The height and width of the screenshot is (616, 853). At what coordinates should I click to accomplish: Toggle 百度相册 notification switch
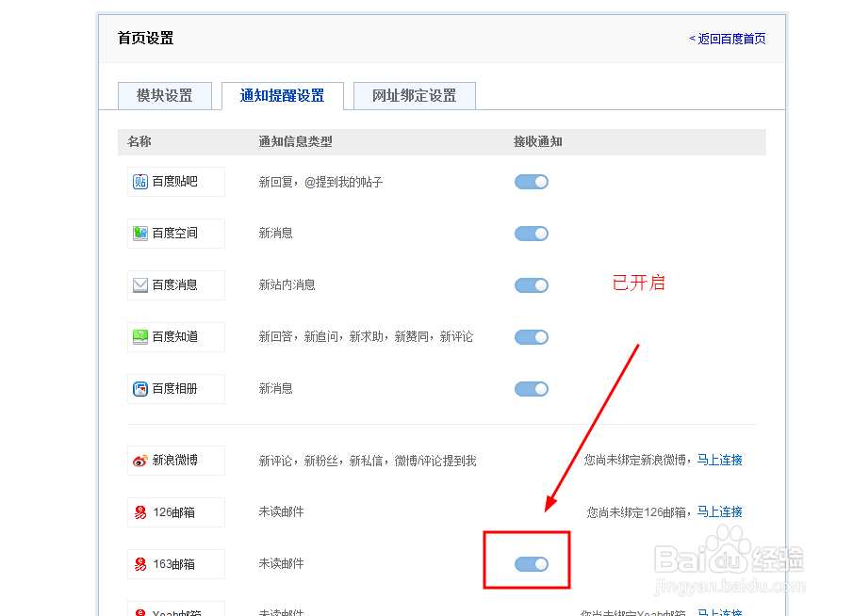point(532,389)
